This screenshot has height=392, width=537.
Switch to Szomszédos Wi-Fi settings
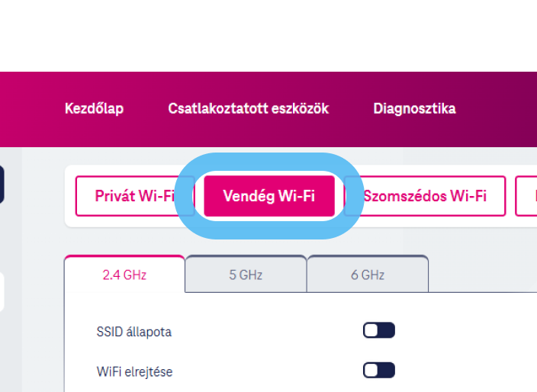click(425, 196)
